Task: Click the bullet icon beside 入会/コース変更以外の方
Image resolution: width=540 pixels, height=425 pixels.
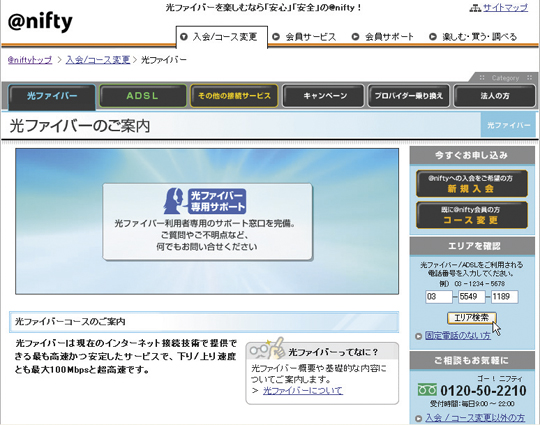Action: pos(418,418)
